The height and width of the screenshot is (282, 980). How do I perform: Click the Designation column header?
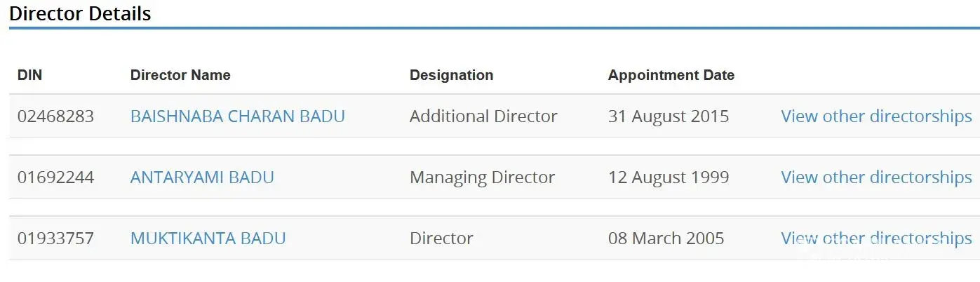(x=451, y=75)
